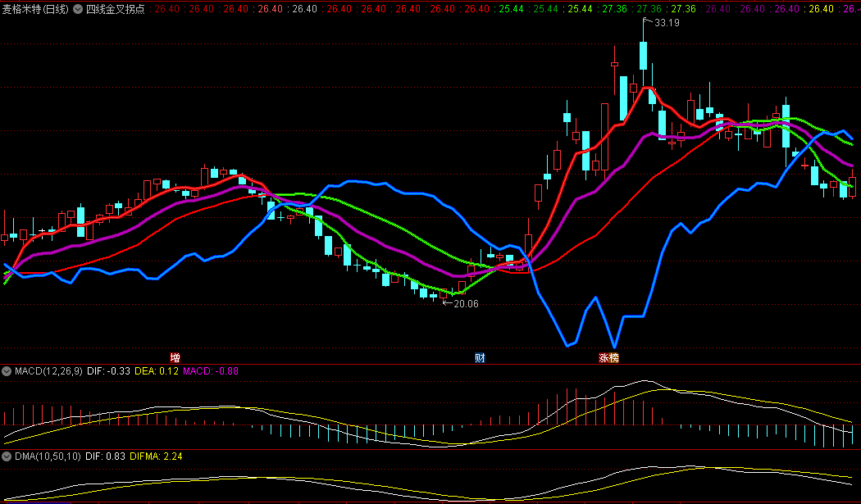Click the MACD DIF: -0.33 value

109,371
